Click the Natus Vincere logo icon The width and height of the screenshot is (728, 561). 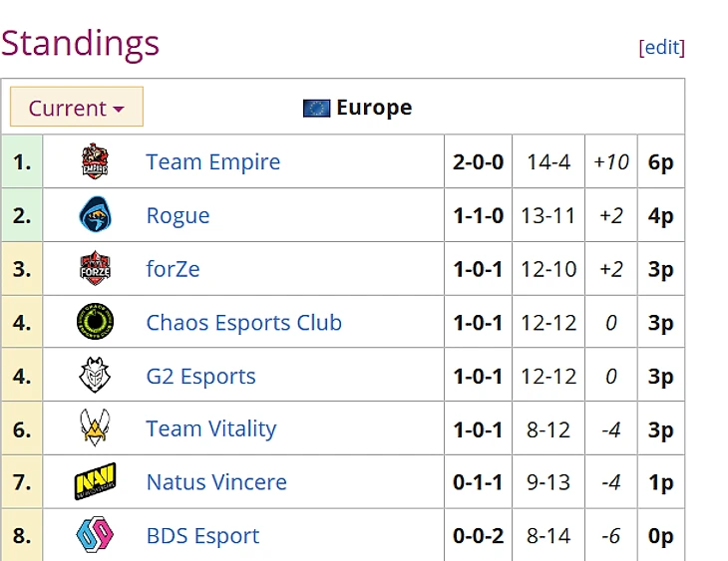coord(95,482)
